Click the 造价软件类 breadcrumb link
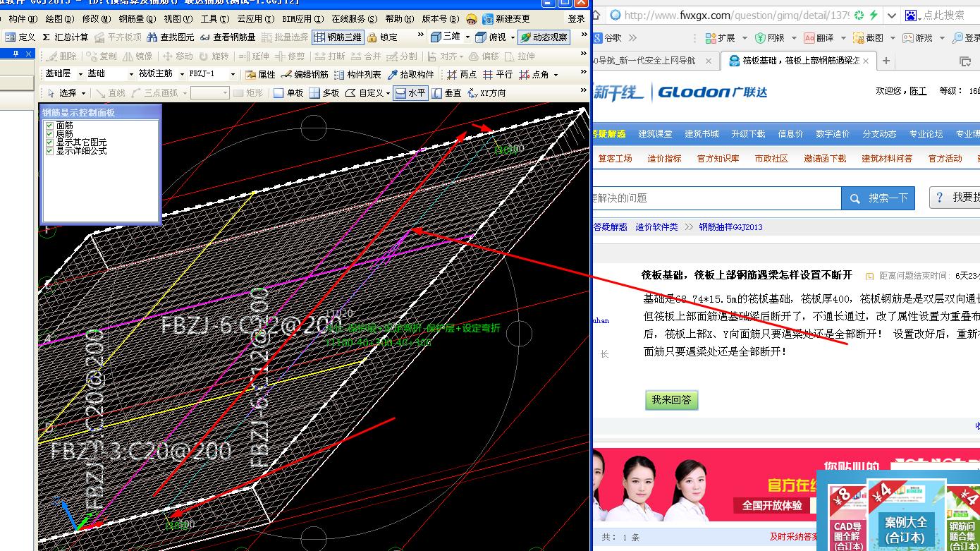Screen dimensions: 980x551 656,227
